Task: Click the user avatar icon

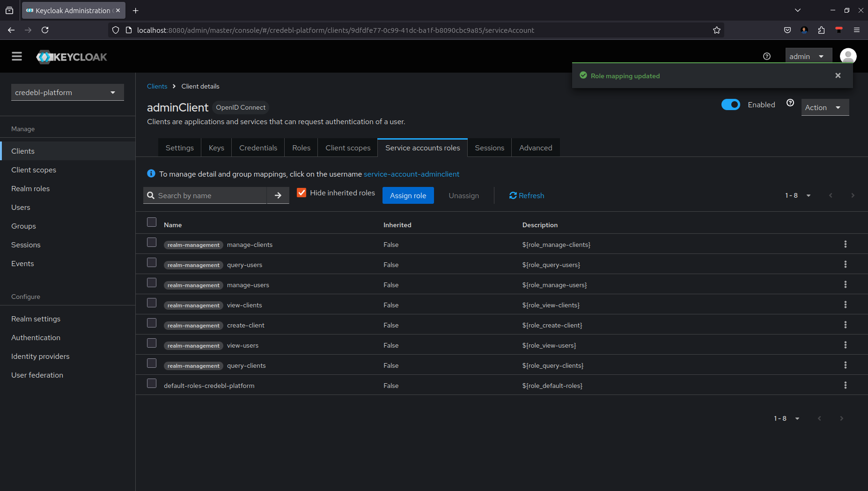Action: click(x=848, y=57)
